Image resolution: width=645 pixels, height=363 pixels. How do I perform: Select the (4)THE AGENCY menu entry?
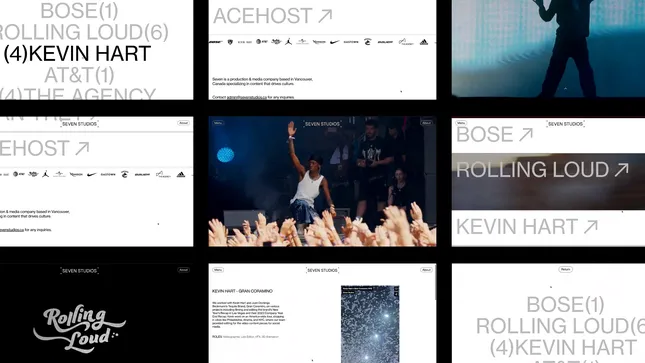point(78,94)
